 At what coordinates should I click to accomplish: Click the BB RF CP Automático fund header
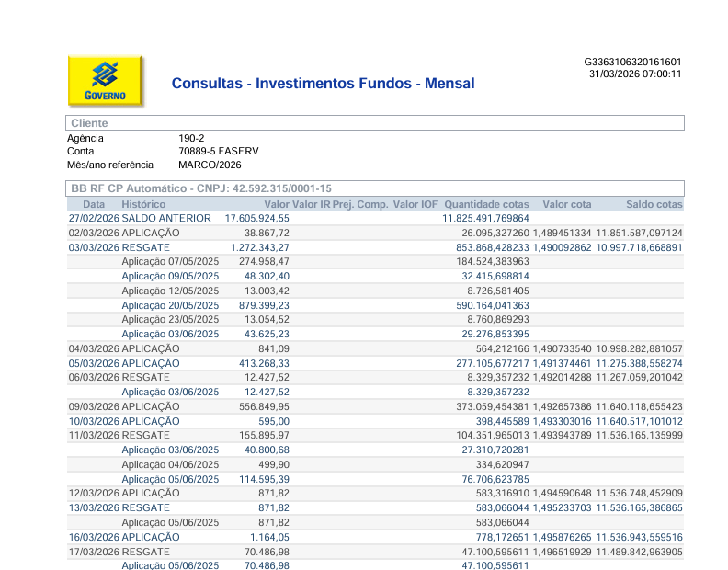point(375,188)
